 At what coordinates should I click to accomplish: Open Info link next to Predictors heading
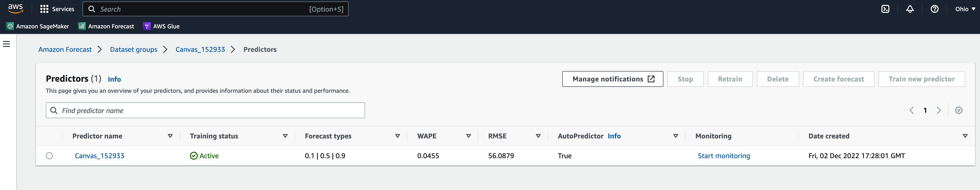(x=114, y=79)
